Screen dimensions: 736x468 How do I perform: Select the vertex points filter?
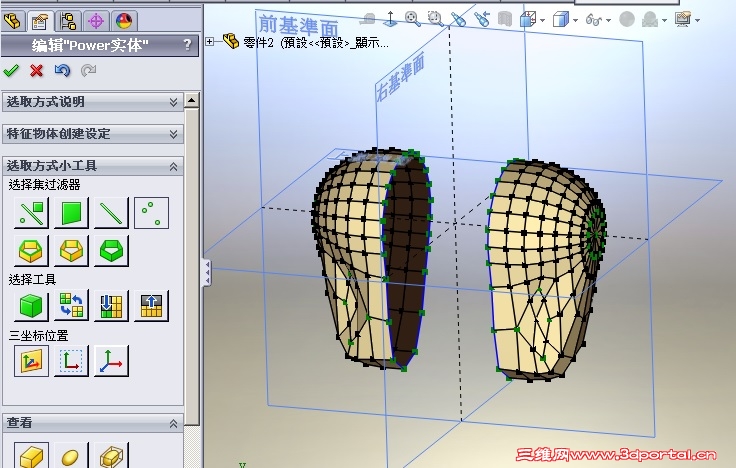(x=151, y=213)
